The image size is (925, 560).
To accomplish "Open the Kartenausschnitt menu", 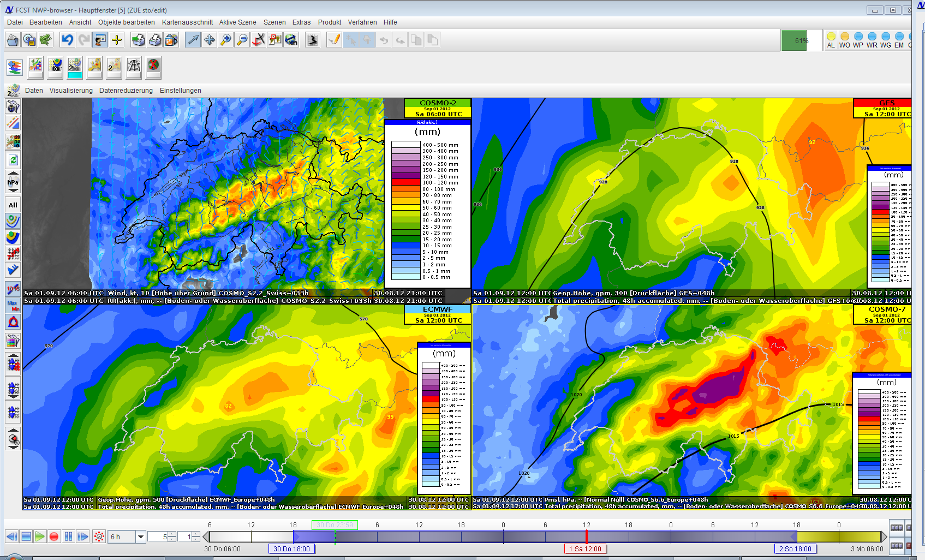I will point(187,22).
